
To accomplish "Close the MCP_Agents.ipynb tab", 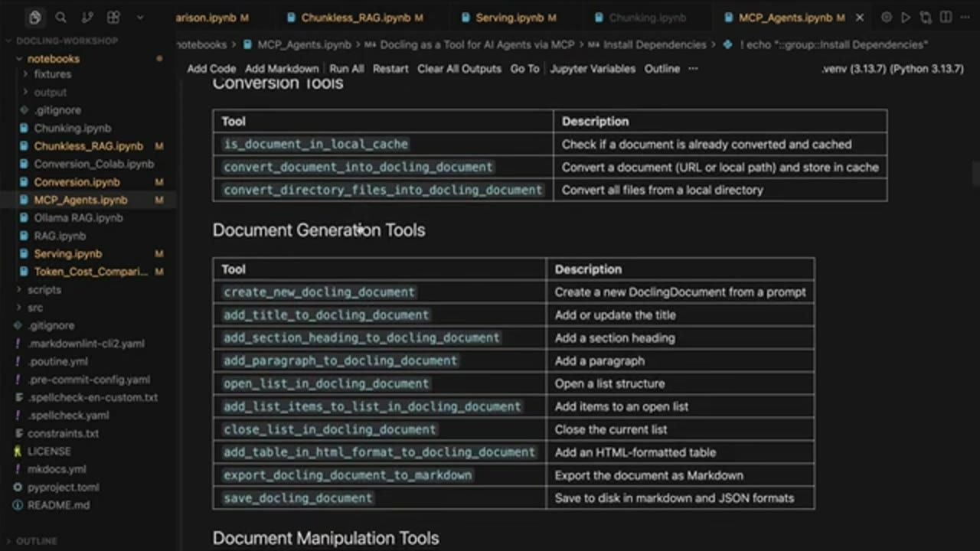I will pyautogui.click(x=860, y=17).
